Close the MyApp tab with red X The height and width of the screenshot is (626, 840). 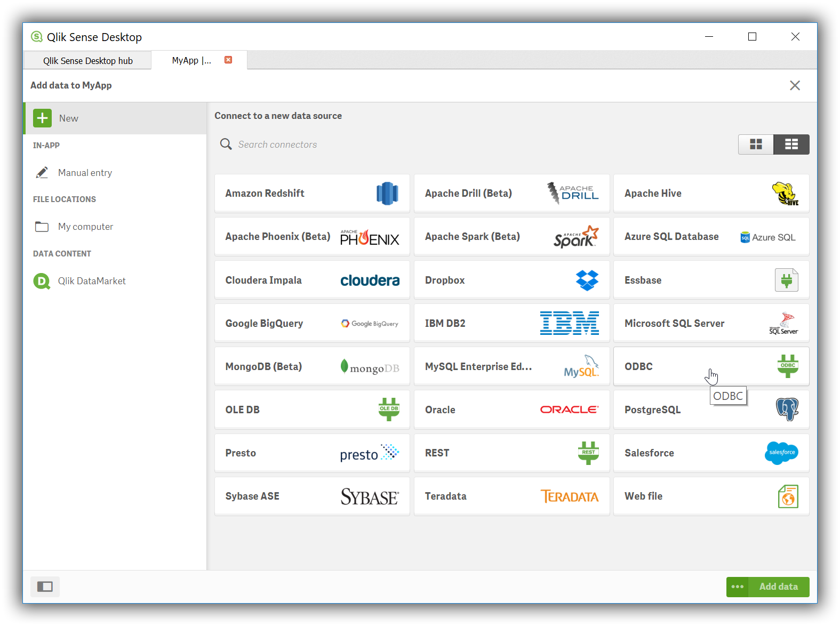coord(228,60)
